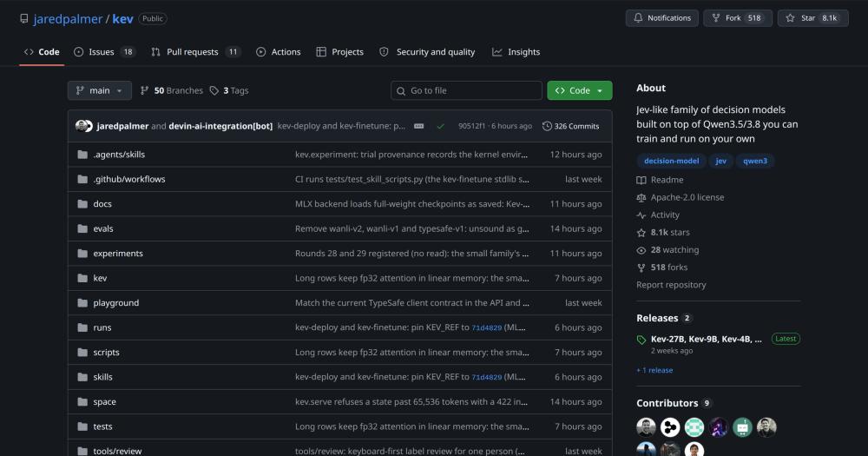Click the jev topic tag
Viewport: 868px width, 456px height.
(x=720, y=161)
